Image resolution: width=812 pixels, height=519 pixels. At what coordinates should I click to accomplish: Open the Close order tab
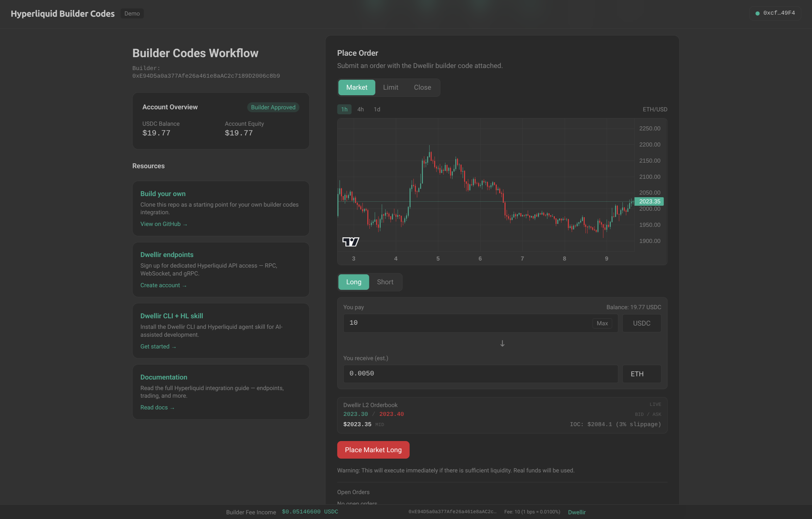coord(422,87)
